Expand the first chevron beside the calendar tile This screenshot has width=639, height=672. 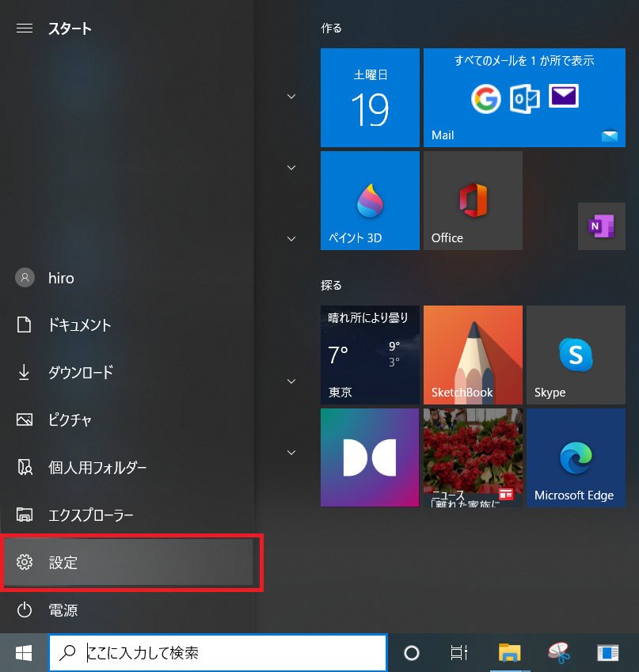(x=291, y=97)
